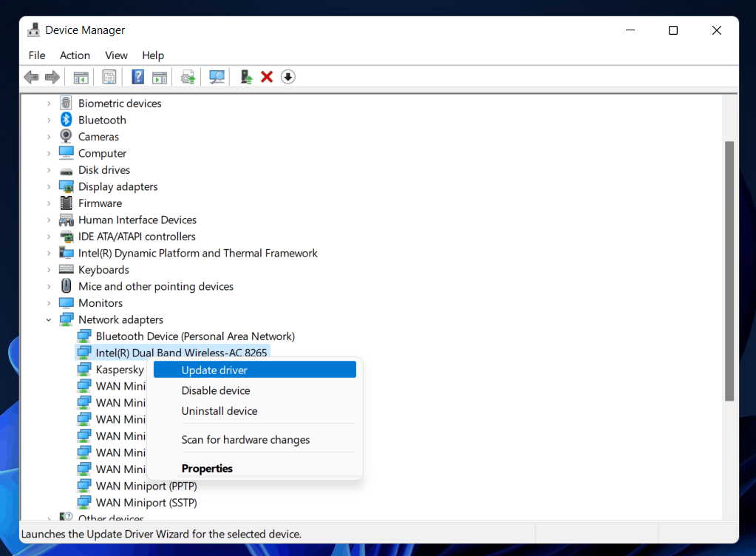Click the down-arrow Disable device toolbar icon

point(288,77)
